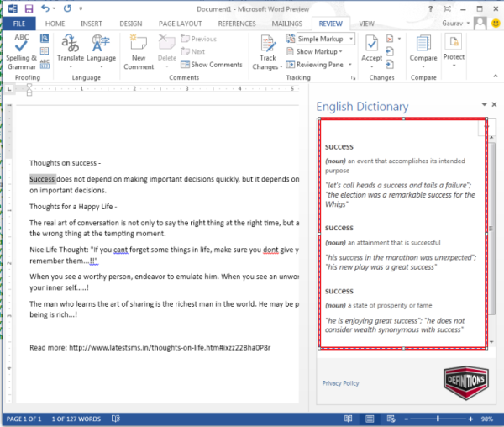Toggle Show Comments
Screen dimensions: 504x427
point(212,65)
